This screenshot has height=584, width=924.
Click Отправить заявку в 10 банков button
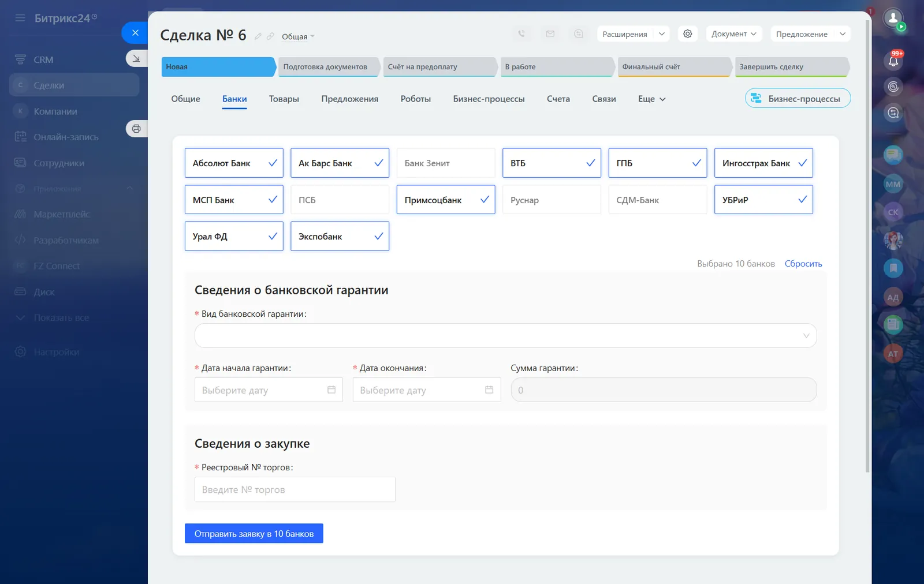tap(254, 534)
